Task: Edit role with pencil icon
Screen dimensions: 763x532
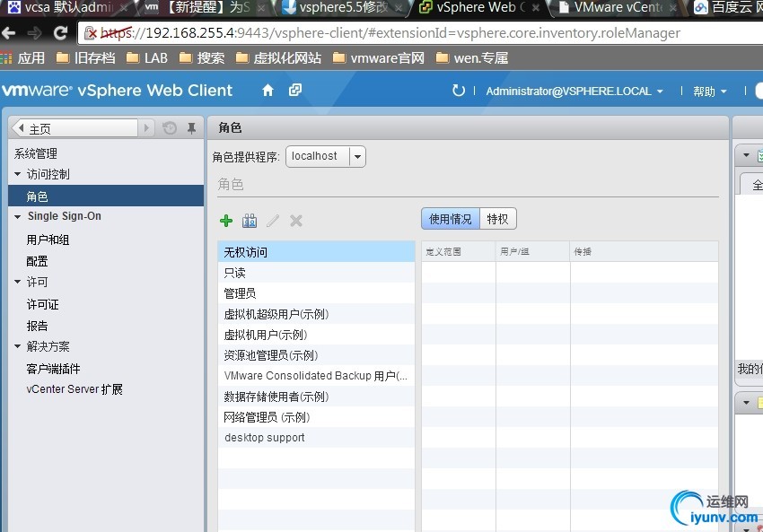Action: pos(273,221)
